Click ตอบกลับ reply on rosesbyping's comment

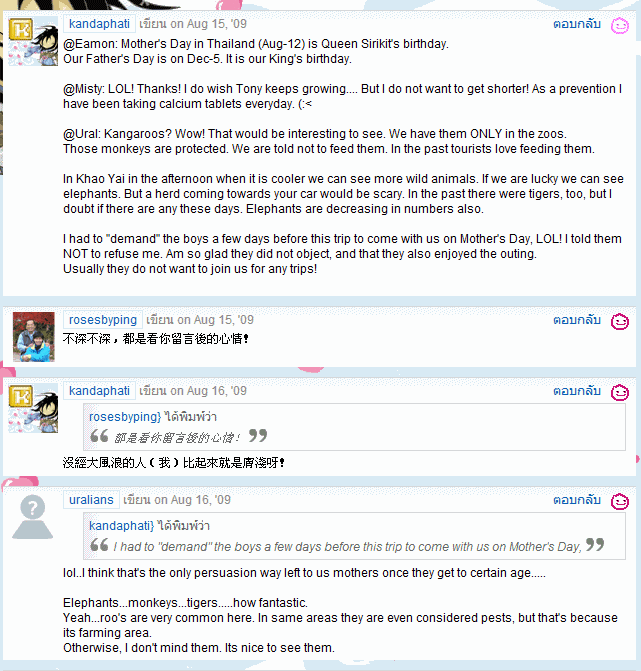tap(577, 320)
